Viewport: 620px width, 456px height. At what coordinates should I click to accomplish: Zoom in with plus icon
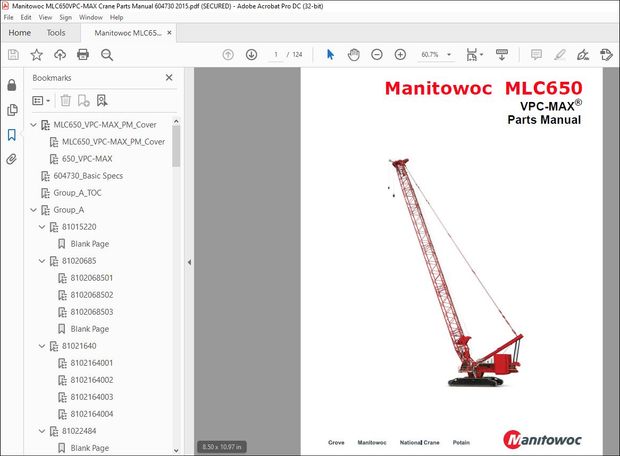click(400, 55)
